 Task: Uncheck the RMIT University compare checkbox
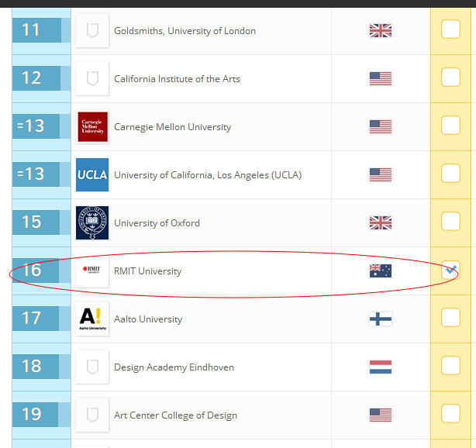point(450,270)
